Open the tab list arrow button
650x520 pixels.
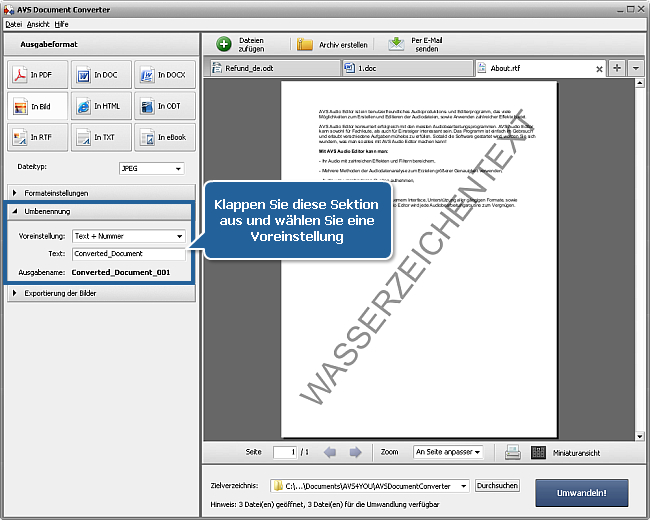pos(635,68)
